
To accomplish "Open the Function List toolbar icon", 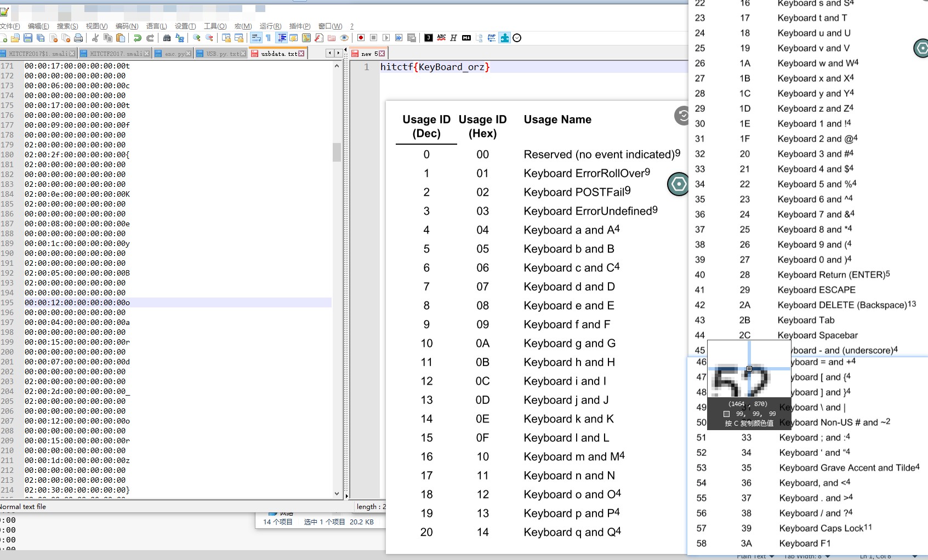I will coord(319,38).
